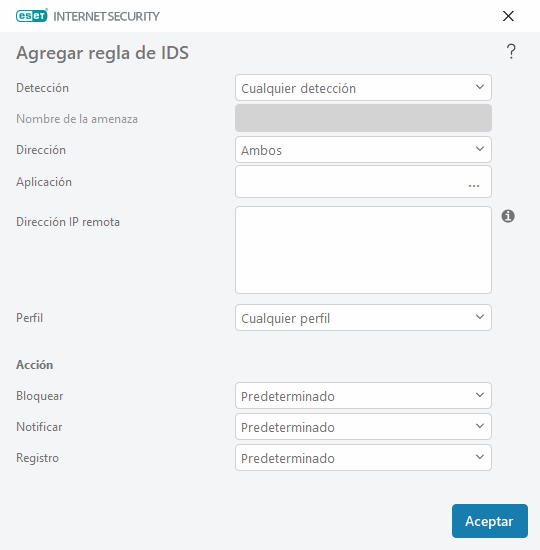Expand the Registro dropdown

click(363, 458)
